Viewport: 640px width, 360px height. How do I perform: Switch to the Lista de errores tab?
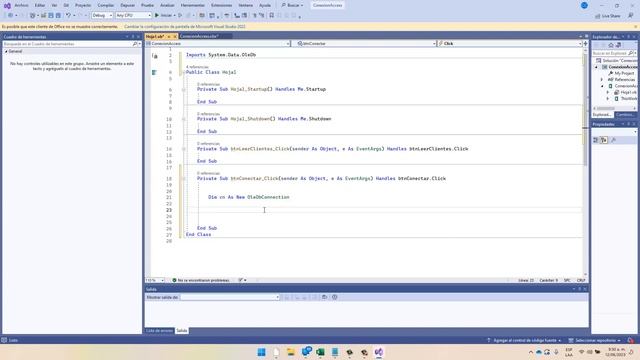[159, 331]
